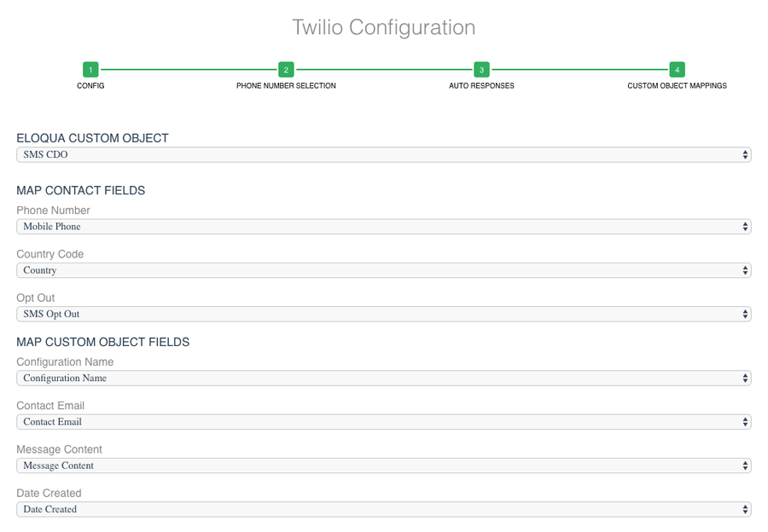The height and width of the screenshot is (532, 768).
Task: Click the PHONE NUMBER SELECTION step label
Action: pos(286,85)
